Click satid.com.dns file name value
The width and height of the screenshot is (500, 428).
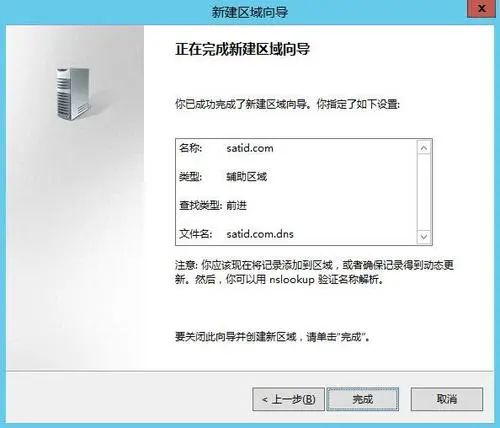(260, 234)
